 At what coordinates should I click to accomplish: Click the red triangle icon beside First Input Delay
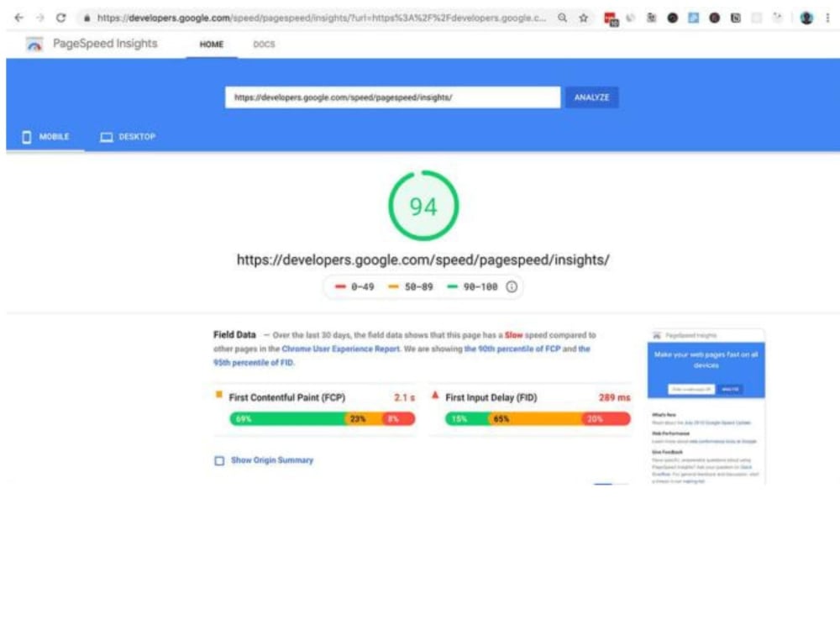435,396
